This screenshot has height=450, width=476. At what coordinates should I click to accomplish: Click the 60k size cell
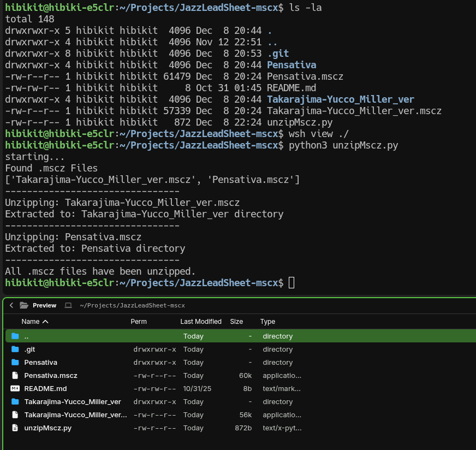click(x=245, y=375)
